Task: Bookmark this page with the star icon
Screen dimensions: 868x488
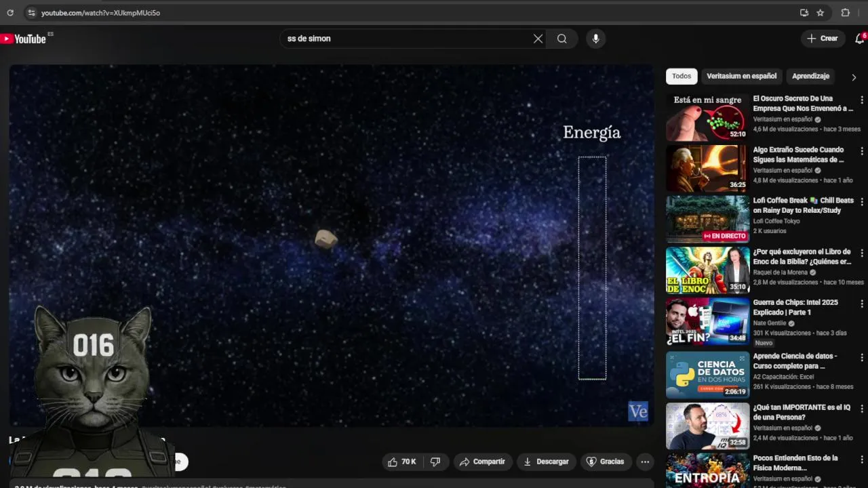Action: tap(821, 12)
